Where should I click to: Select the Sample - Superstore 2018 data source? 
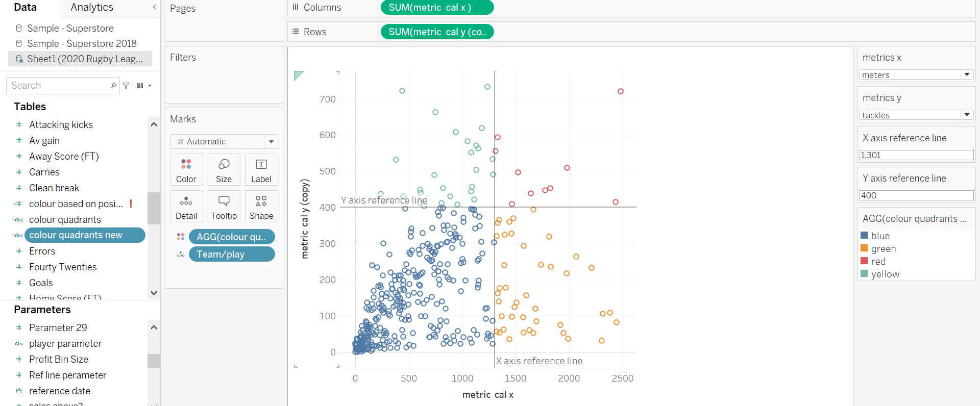(x=82, y=43)
